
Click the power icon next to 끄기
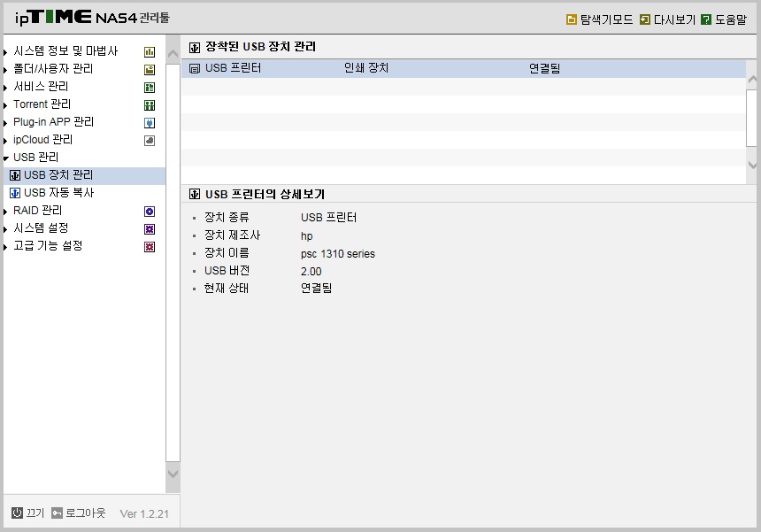pyautogui.click(x=17, y=513)
